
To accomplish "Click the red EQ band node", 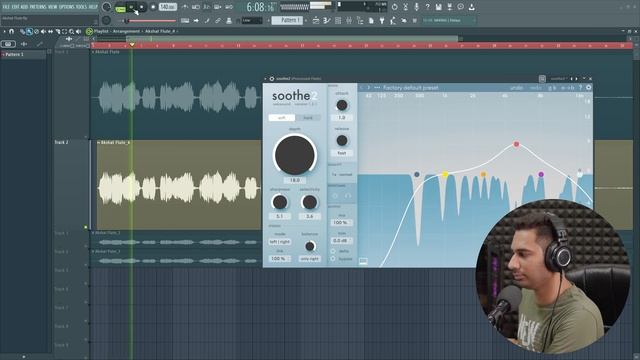I will (x=516, y=144).
